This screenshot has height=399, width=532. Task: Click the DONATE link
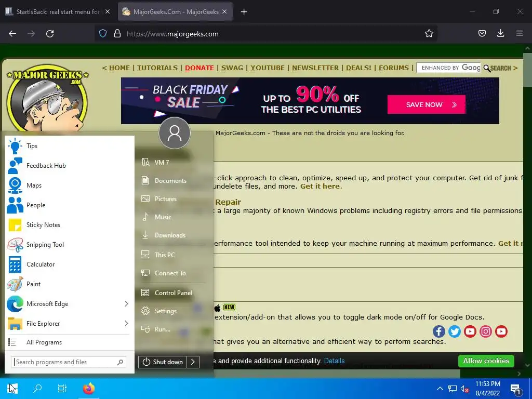tap(199, 68)
